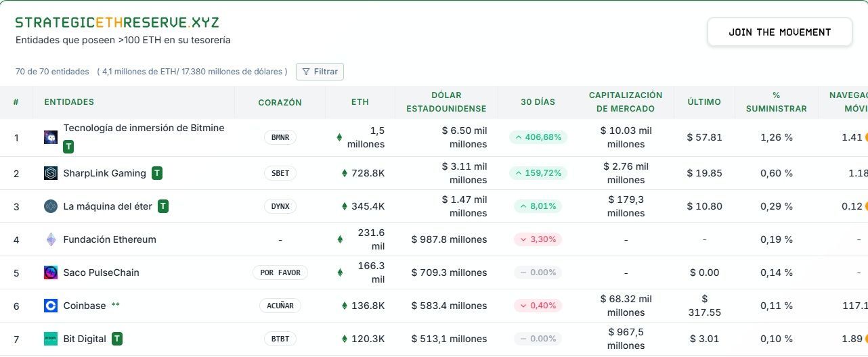Click the La máquina del éter logo

click(51, 206)
